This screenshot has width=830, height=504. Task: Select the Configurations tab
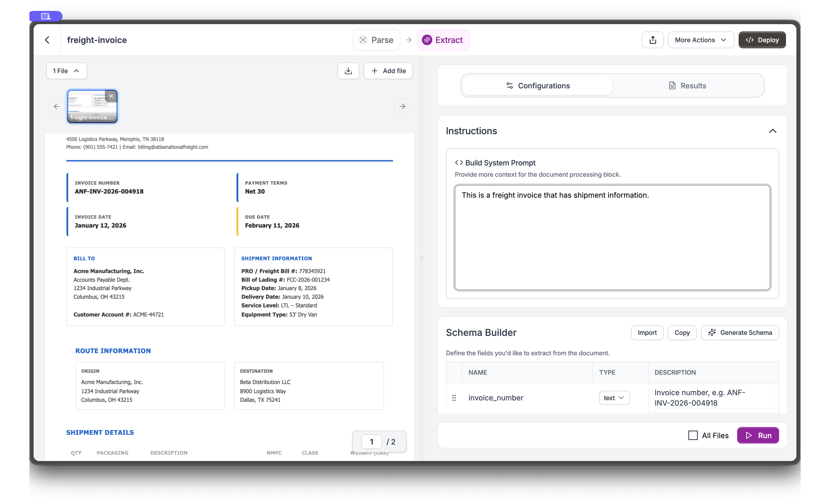coord(537,85)
